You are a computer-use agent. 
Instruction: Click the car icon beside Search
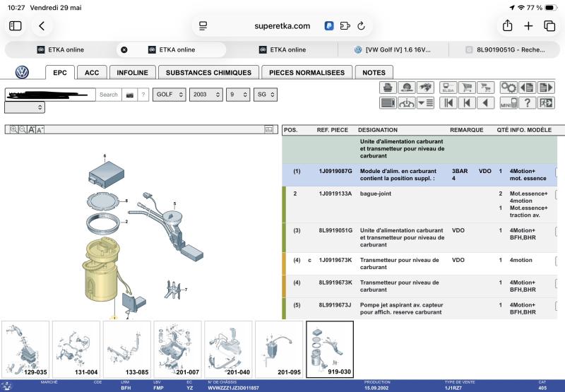click(x=130, y=95)
